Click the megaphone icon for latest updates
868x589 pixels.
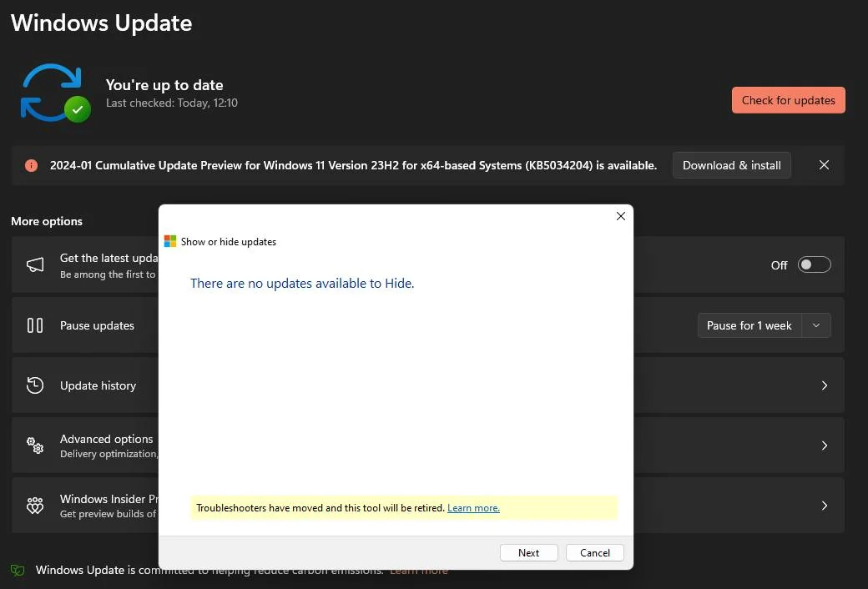pos(35,264)
